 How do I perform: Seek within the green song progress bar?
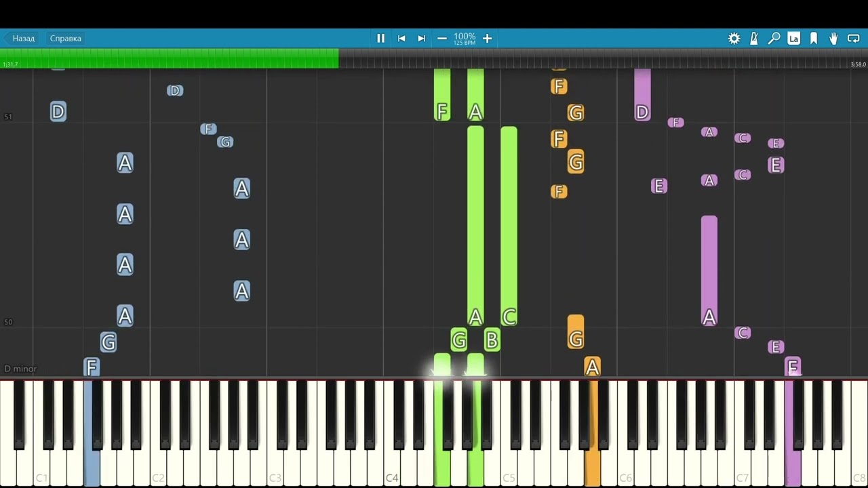170,58
